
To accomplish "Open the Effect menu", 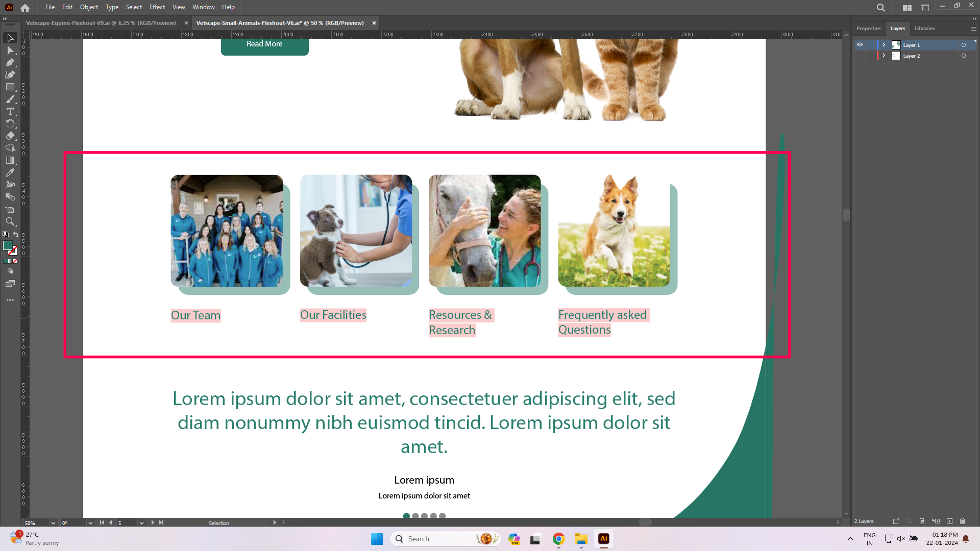I will [x=157, y=7].
